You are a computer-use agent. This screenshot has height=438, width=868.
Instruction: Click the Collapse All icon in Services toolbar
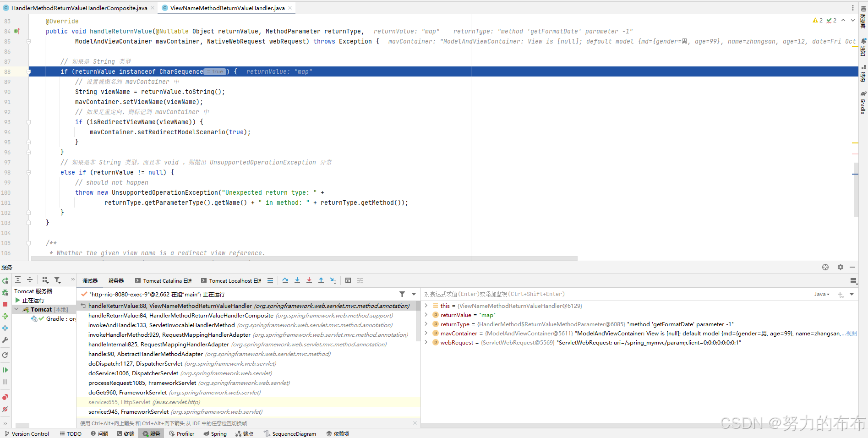click(x=30, y=279)
